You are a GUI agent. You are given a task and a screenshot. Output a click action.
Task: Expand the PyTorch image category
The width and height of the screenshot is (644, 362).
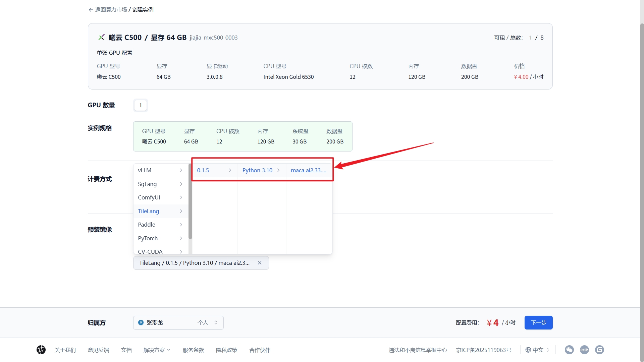tap(160, 238)
